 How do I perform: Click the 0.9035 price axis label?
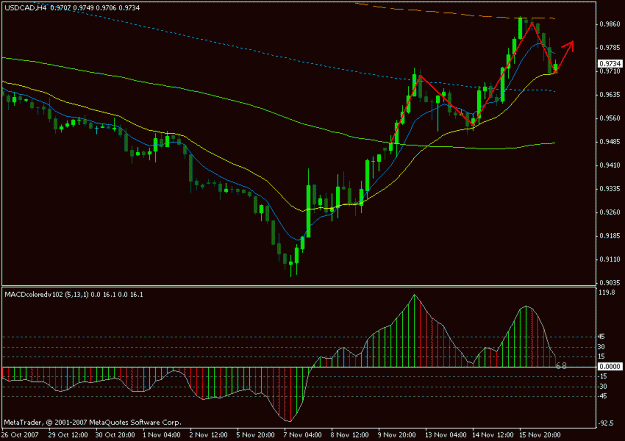pyautogui.click(x=610, y=283)
